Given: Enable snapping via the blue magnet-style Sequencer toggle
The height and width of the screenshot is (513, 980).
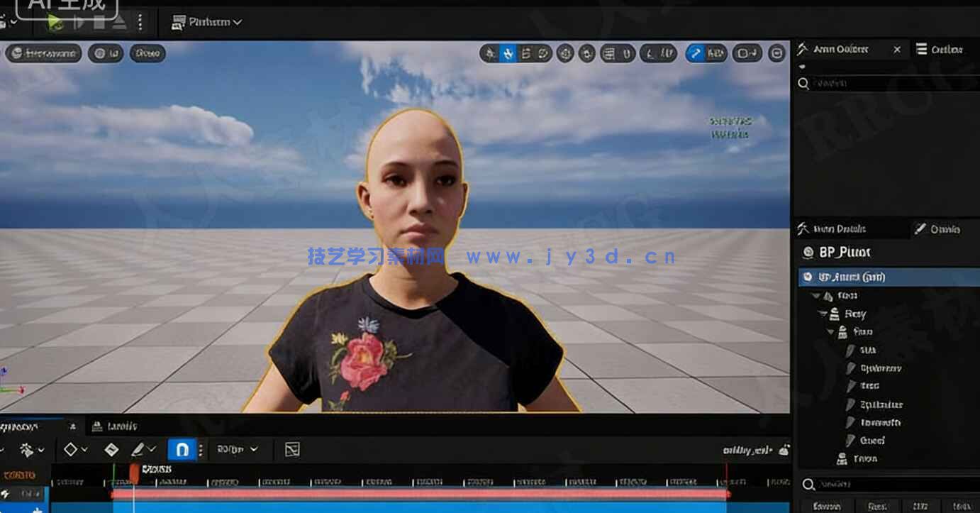Looking at the screenshot, I should pos(182,448).
